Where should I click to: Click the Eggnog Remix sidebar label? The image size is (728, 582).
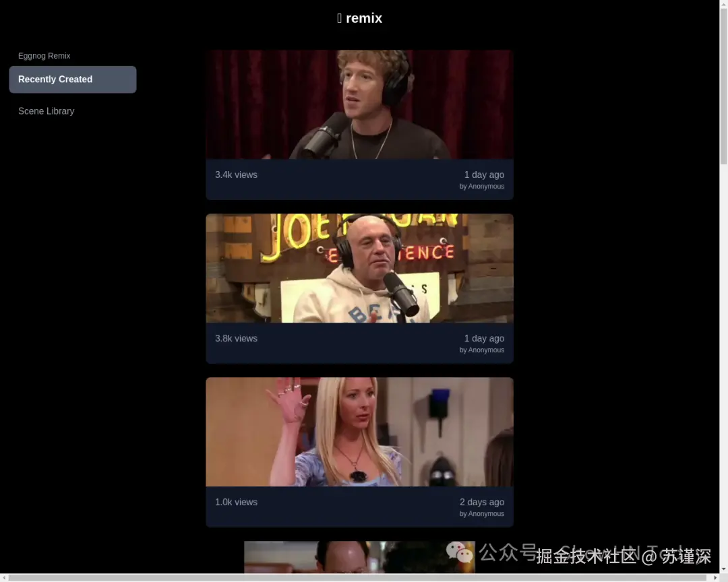[44, 56]
